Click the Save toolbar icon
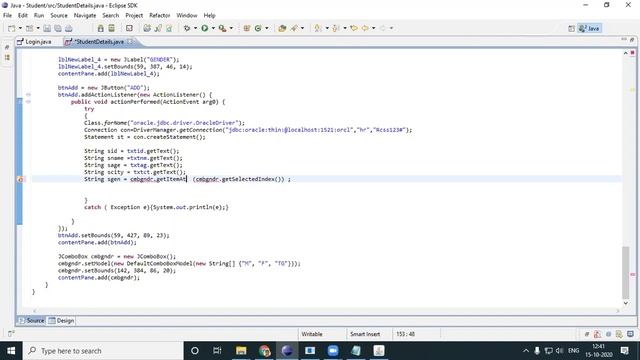This screenshot has height=360, width=640. click(x=47, y=28)
